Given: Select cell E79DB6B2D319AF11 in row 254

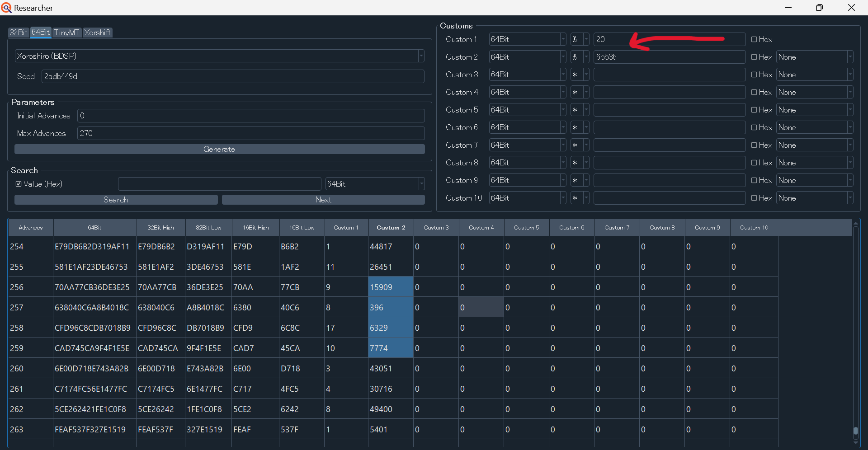Looking at the screenshot, I should (94, 247).
